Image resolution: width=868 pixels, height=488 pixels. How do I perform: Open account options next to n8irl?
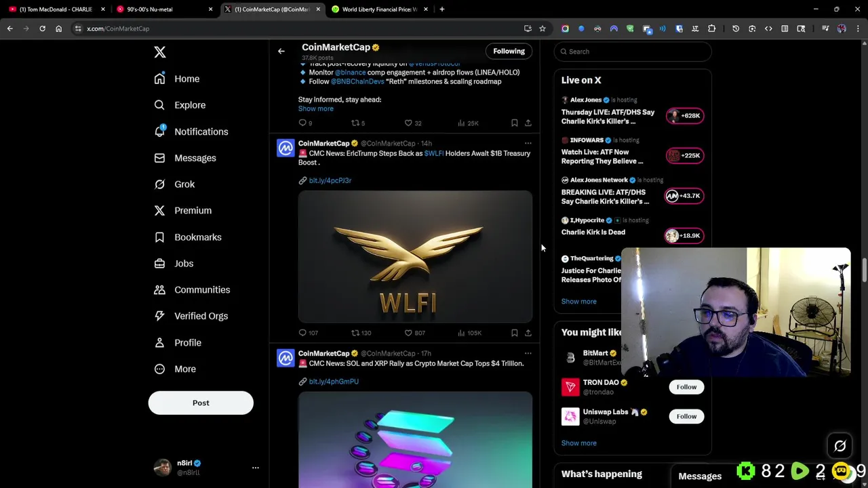pyautogui.click(x=255, y=468)
